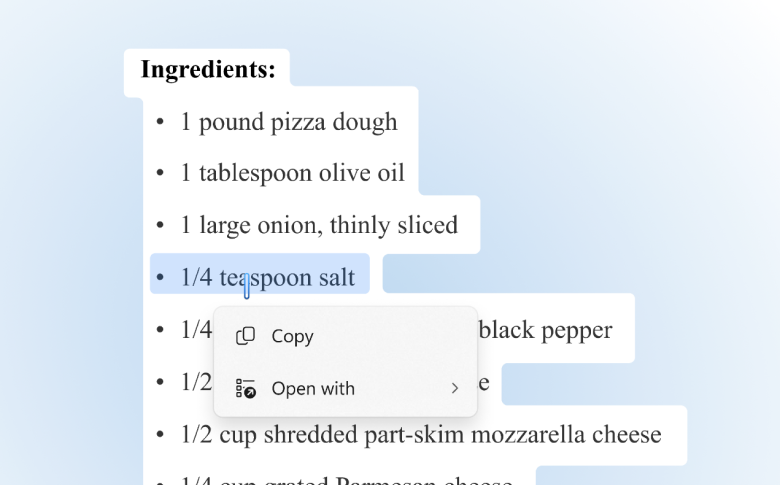Click the bullet before olive oil
The width and height of the screenshot is (780, 485).
point(159,173)
